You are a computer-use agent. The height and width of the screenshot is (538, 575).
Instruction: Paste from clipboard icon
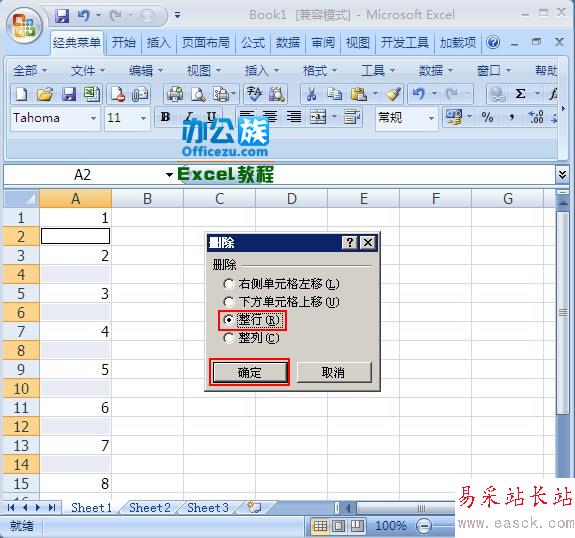359,94
